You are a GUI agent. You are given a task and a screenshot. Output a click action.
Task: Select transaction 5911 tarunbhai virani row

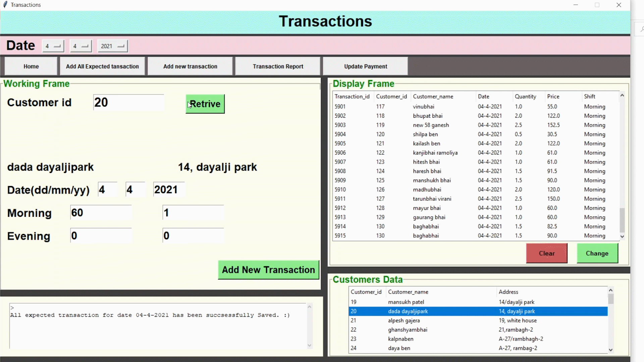[x=476, y=199]
